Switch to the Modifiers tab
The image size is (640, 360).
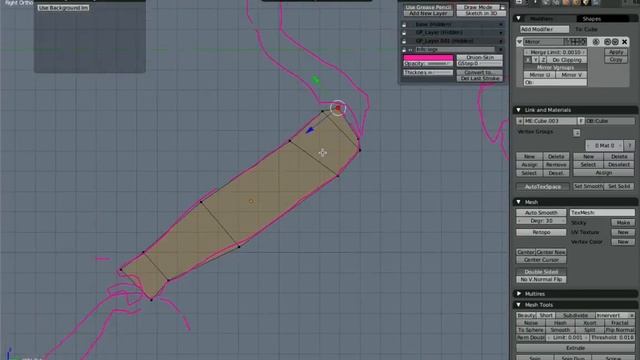(541, 19)
